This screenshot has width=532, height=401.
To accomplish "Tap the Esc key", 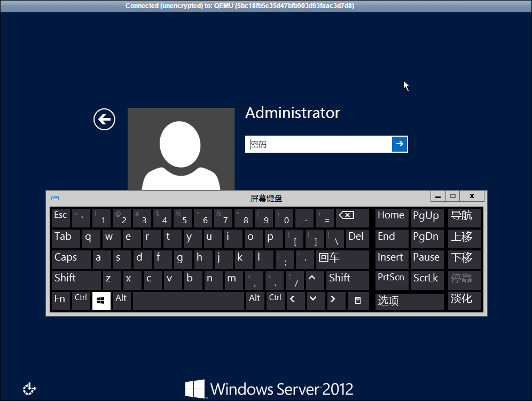I will [x=61, y=218].
